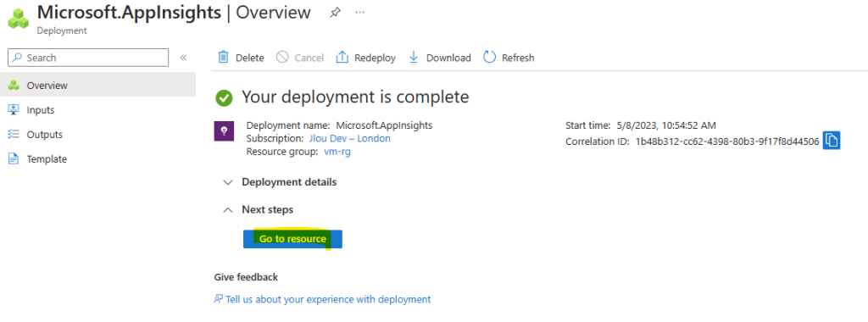Copy the Correlation ID with copy icon

point(832,141)
